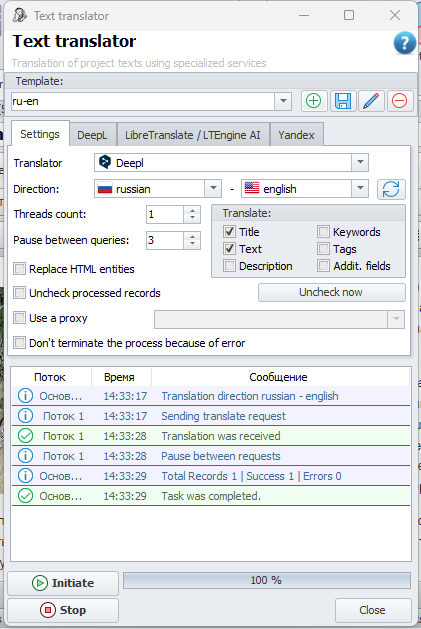Viewport: 421px width, 629px height.
Task: Switch to the DeepL tab
Action: [92, 135]
